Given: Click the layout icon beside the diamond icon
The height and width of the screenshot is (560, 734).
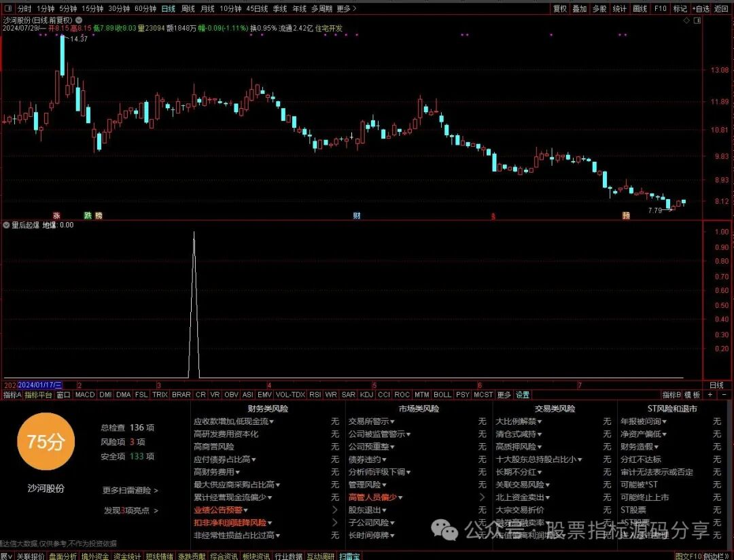Looking at the screenshot, I should coord(697,20).
